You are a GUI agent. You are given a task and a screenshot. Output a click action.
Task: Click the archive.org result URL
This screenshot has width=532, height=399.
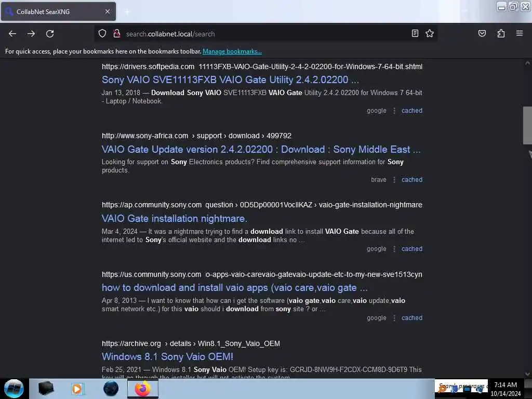pyautogui.click(x=191, y=343)
